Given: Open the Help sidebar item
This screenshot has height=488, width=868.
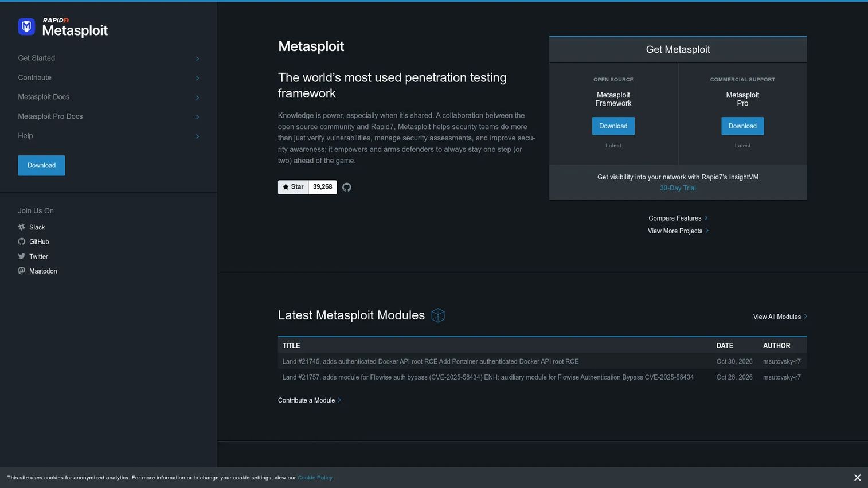Looking at the screenshot, I should pos(25,136).
